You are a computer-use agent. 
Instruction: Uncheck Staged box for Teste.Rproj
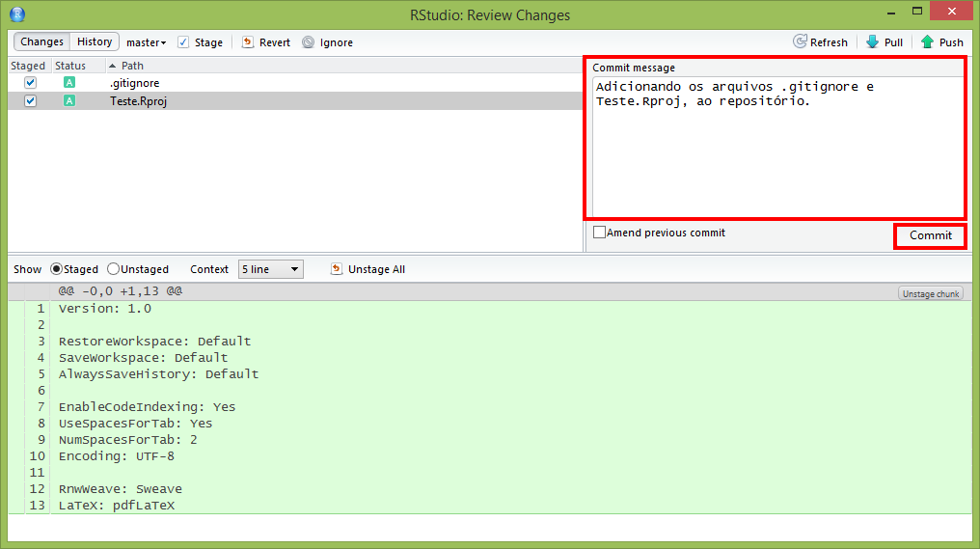[x=30, y=100]
